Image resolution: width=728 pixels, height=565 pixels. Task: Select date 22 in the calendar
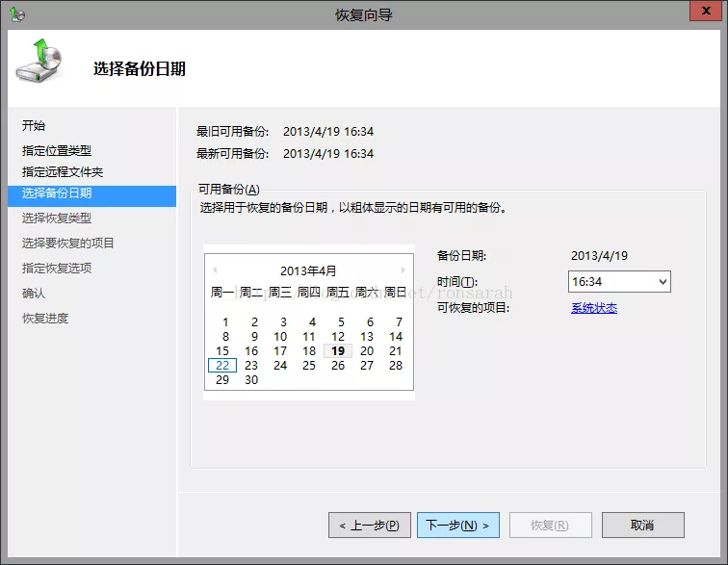[x=222, y=366]
